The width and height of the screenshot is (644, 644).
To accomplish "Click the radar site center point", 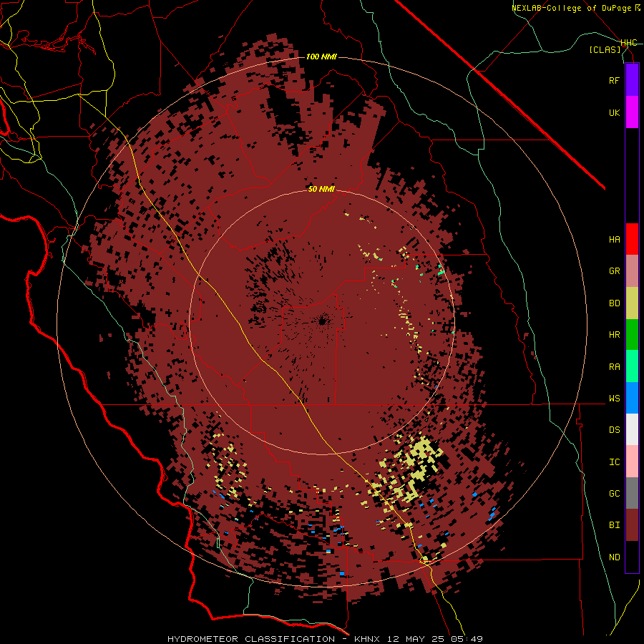I will [322, 321].
